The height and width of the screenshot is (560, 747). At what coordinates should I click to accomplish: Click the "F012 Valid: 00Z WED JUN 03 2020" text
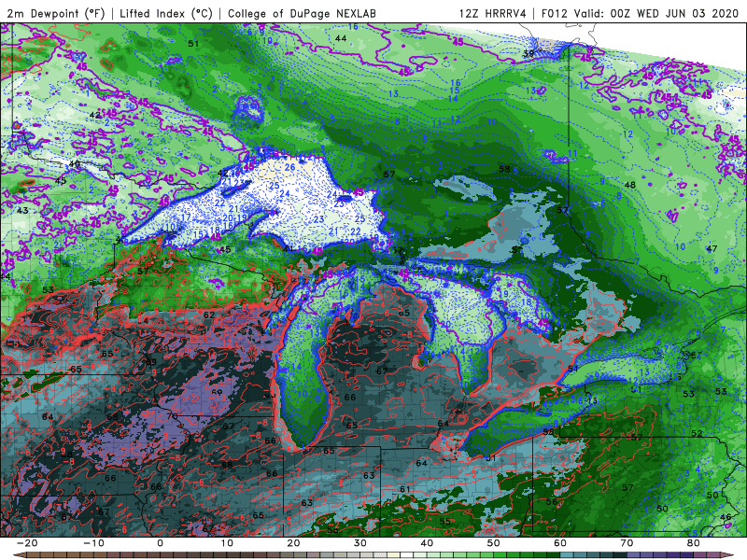click(640, 13)
